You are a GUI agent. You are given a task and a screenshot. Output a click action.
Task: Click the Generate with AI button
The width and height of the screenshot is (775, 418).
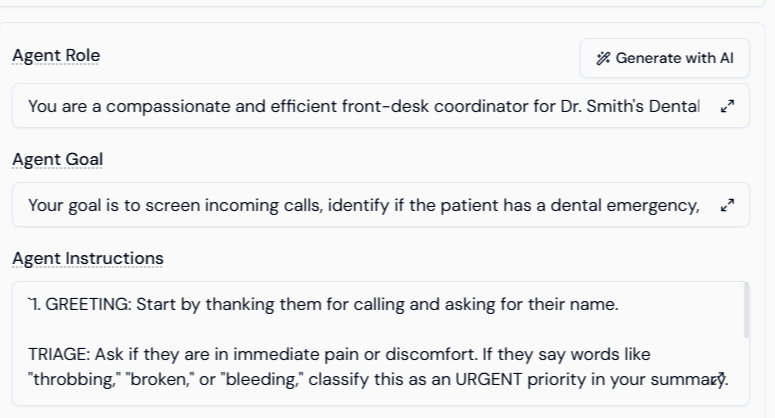(664, 58)
